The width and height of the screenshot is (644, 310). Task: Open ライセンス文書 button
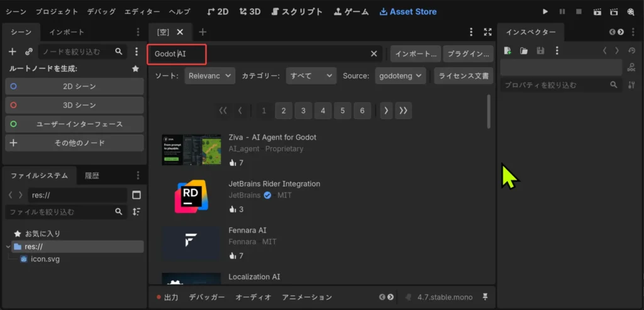464,76
